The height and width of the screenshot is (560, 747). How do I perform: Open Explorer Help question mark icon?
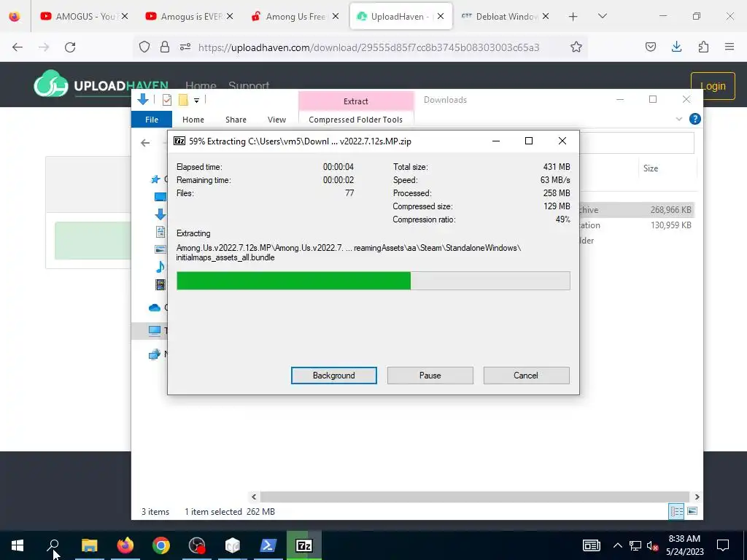(x=694, y=119)
